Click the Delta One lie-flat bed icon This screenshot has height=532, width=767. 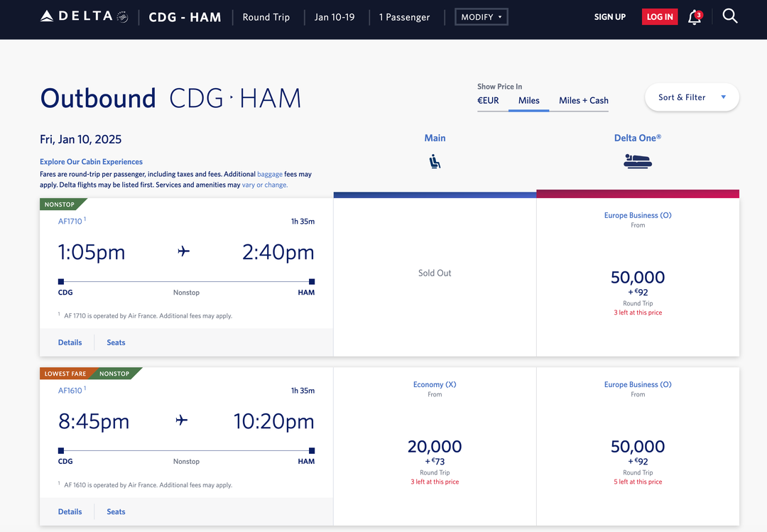637,161
